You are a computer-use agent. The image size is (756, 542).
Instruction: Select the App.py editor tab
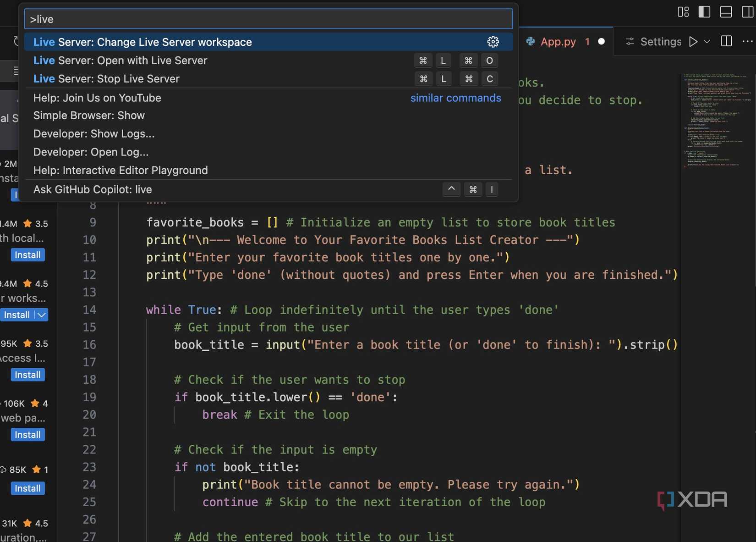click(558, 42)
